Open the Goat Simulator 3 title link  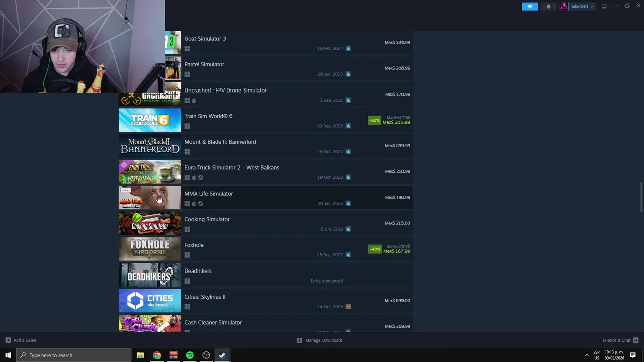click(205, 39)
